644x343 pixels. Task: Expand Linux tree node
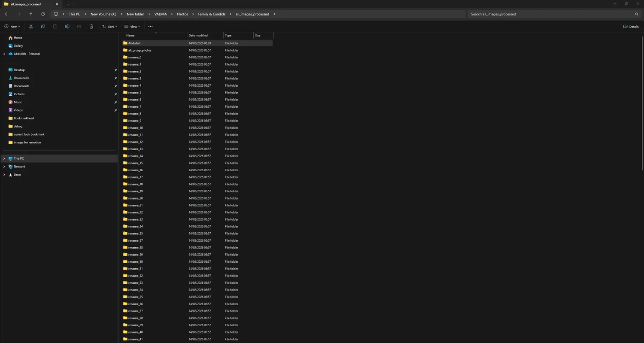(x=4, y=175)
